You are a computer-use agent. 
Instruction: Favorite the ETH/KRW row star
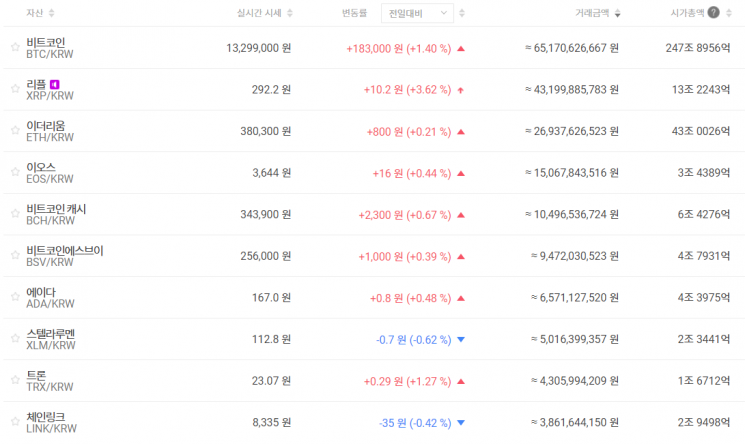15,130
